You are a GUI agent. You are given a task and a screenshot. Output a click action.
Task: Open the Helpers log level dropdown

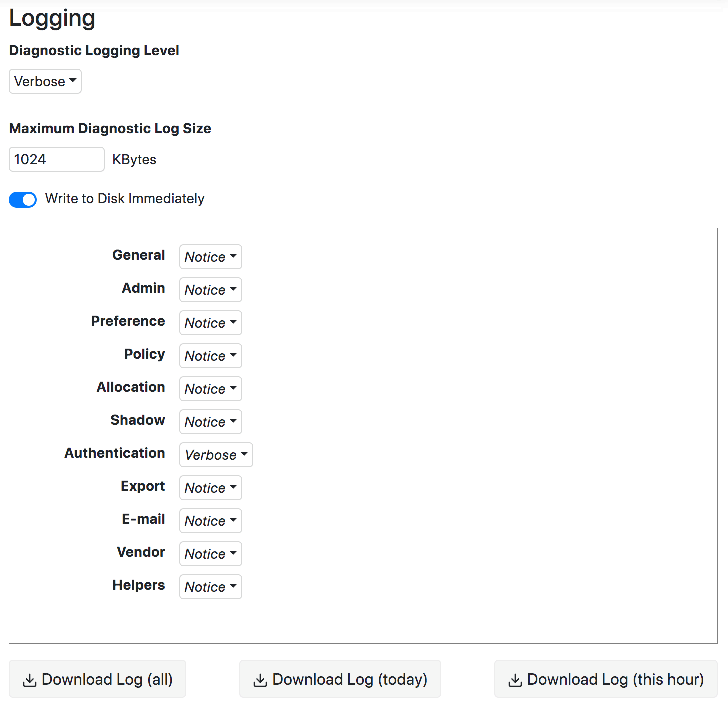pyautogui.click(x=210, y=587)
